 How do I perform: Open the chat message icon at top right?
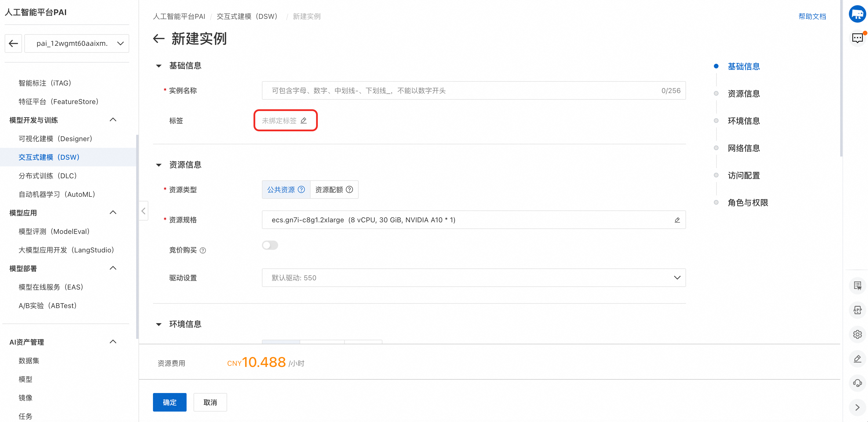pyautogui.click(x=857, y=38)
